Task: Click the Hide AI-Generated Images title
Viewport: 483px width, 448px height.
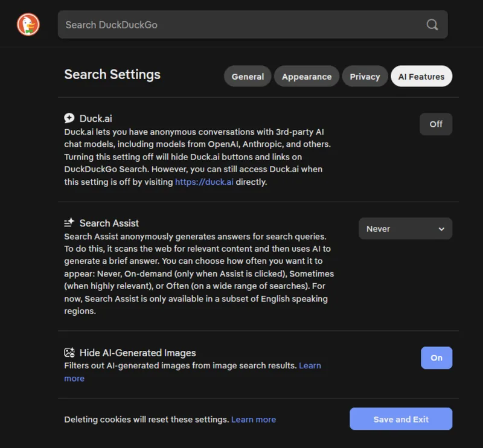Action: pos(138,353)
